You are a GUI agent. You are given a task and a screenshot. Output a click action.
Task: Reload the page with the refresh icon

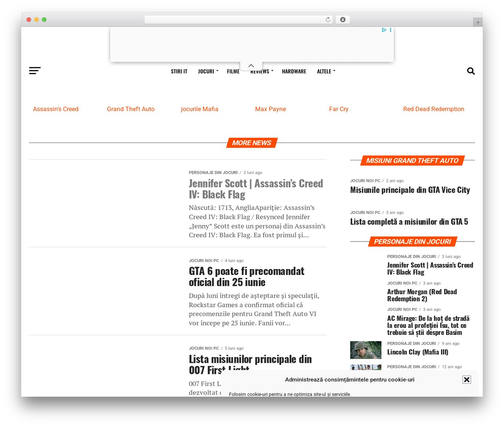[x=328, y=20]
